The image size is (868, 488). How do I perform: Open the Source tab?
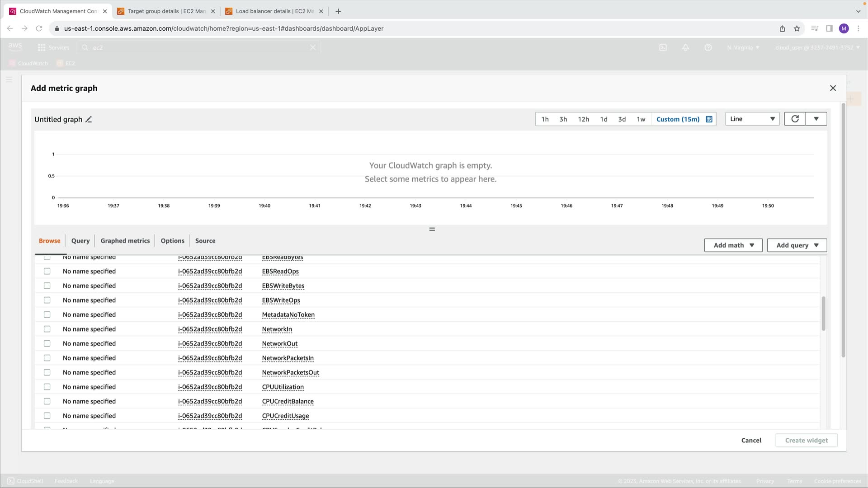205,241
